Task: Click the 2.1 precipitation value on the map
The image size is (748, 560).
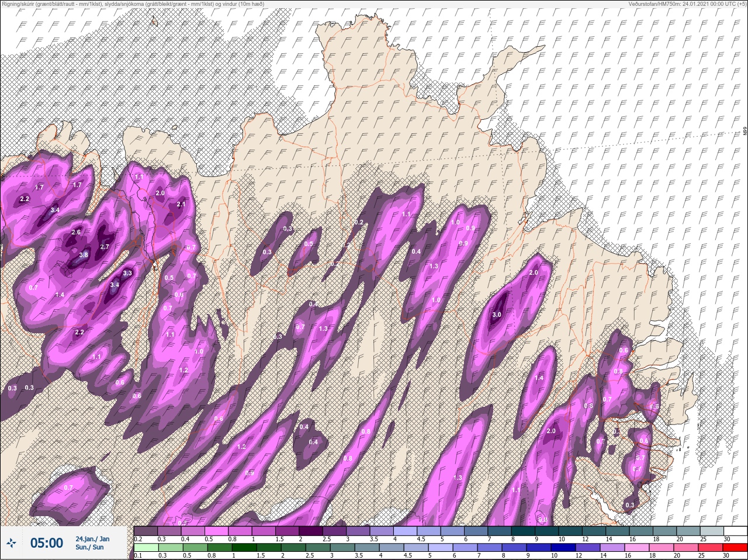Action: pyautogui.click(x=181, y=205)
